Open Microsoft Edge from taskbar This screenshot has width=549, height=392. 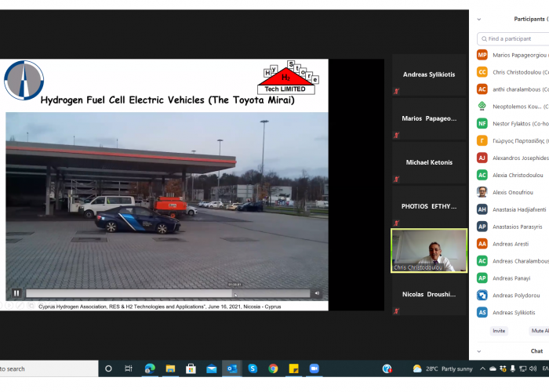tap(150, 368)
